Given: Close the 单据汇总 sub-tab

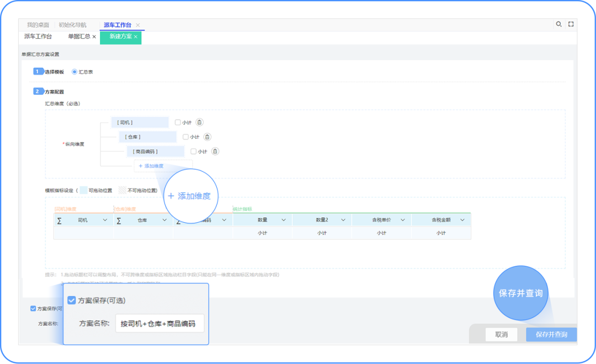Looking at the screenshot, I should (94, 37).
